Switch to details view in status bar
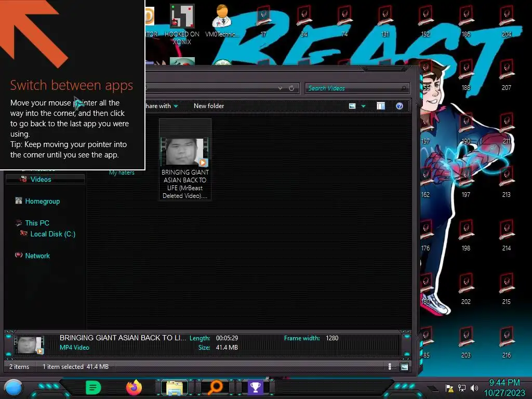Screen dimensions: 532x399 390,367
